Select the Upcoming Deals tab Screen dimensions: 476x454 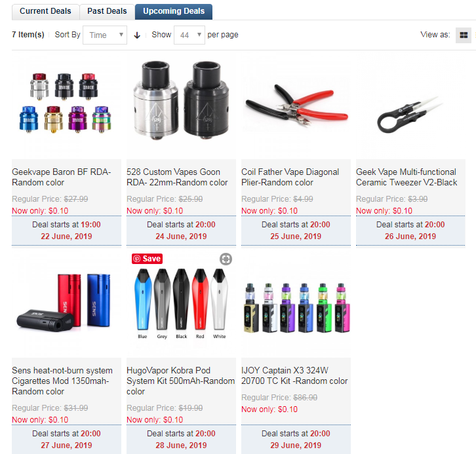tap(174, 12)
